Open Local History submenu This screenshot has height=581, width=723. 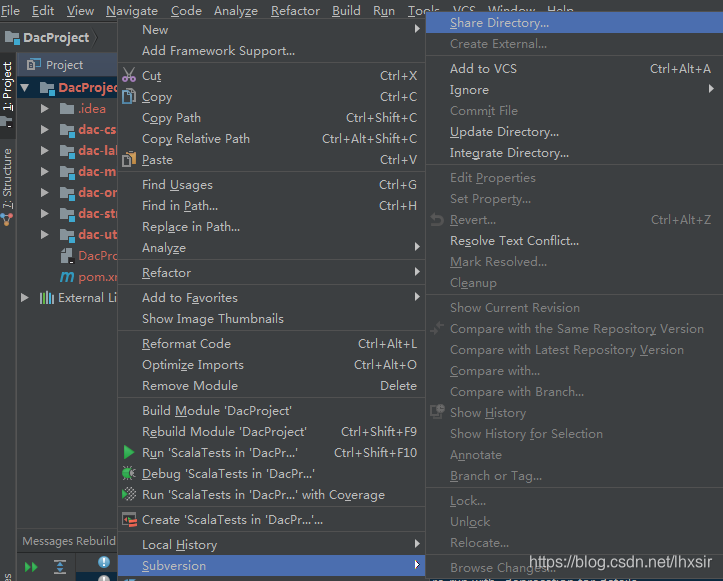(271, 545)
